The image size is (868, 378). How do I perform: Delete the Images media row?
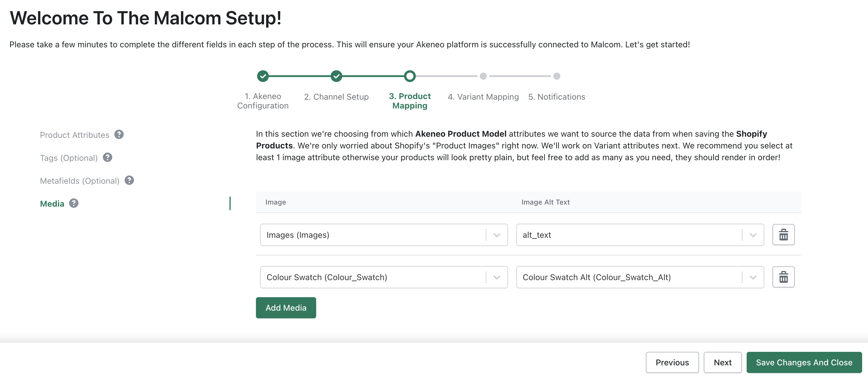click(783, 235)
